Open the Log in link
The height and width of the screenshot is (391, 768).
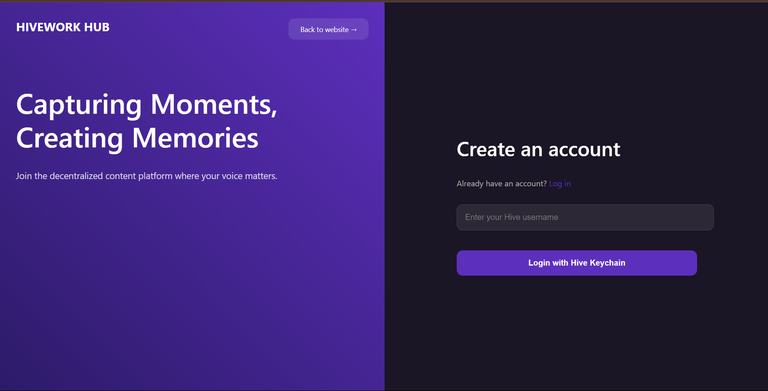(560, 184)
